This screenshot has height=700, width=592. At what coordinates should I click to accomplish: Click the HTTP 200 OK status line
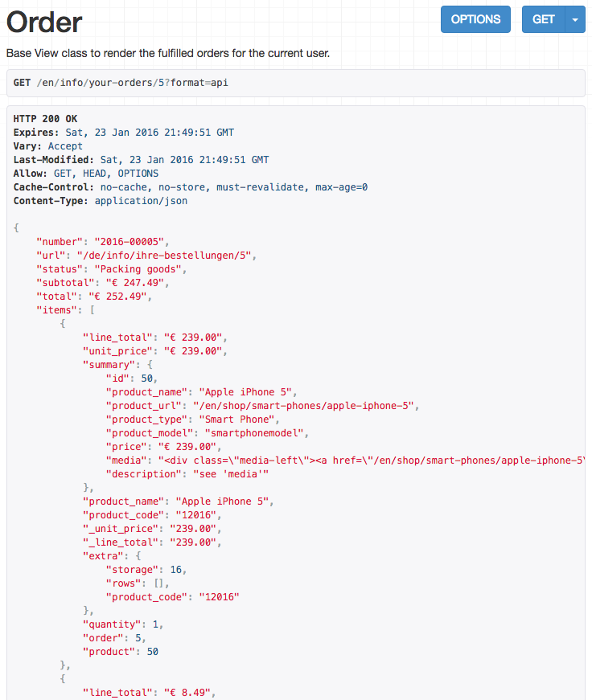coord(45,119)
